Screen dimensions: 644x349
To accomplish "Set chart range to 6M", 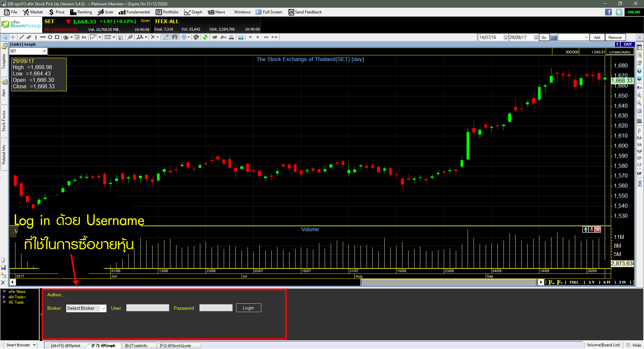I will [607, 282].
